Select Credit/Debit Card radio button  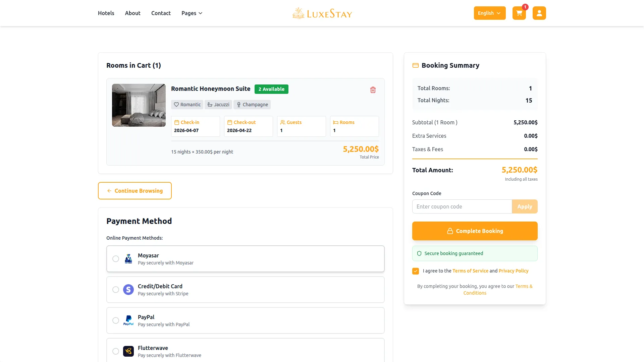116,290
